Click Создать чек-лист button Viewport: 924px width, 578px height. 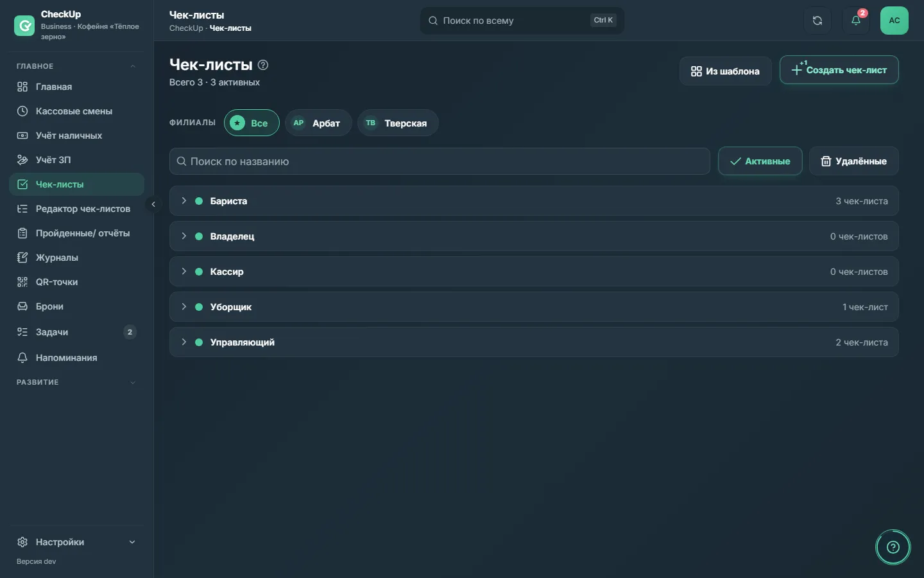839,70
